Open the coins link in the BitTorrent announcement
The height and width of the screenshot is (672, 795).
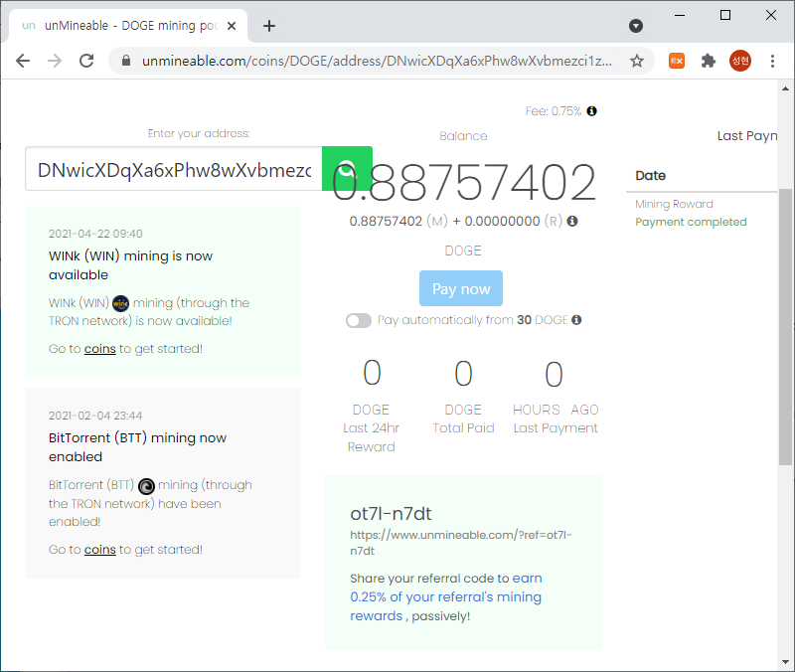(100, 550)
